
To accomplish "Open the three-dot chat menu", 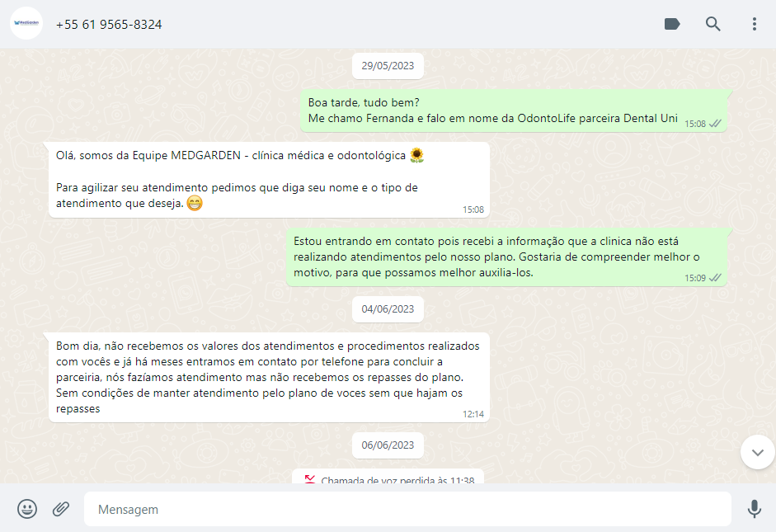I will [x=755, y=24].
